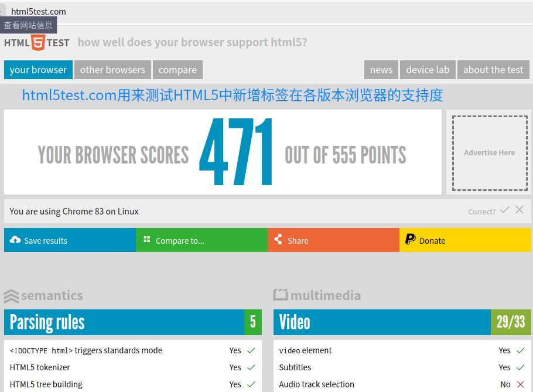
Task: Select the 'DOCTYPE html triggers standards mode' row
Action: [x=133, y=350]
